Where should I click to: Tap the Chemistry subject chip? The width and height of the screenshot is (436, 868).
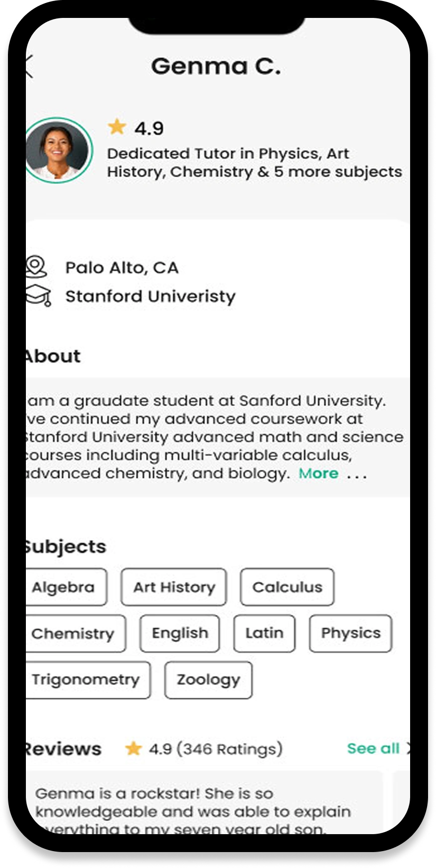point(74,634)
